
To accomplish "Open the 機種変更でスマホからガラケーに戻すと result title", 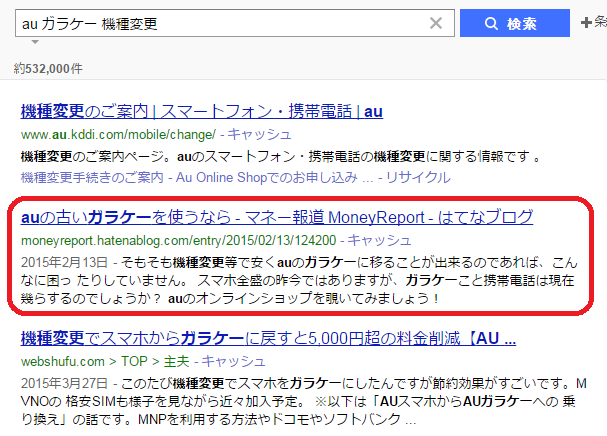I will (x=268, y=338).
